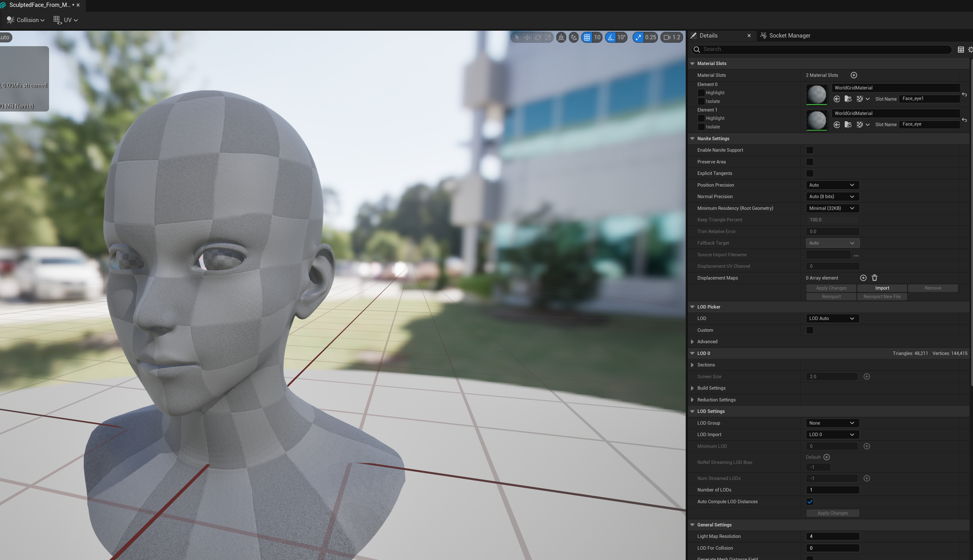Open the table view icon beside the search bar
The image size is (973, 560).
[961, 50]
